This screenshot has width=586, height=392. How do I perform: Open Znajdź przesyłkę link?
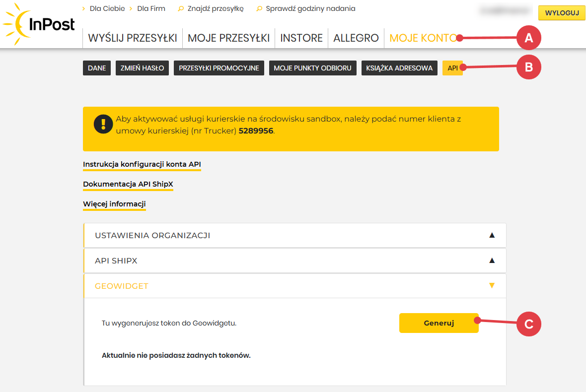215,8
